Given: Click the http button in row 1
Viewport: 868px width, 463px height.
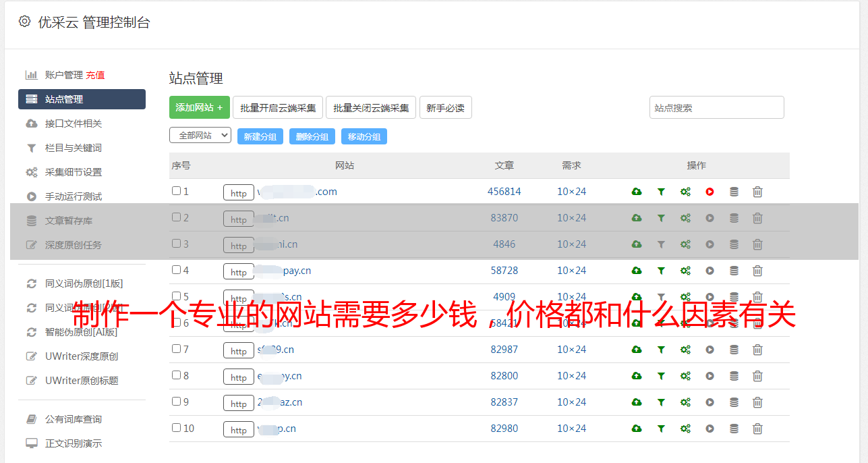Looking at the screenshot, I should click(x=239, y=192).
